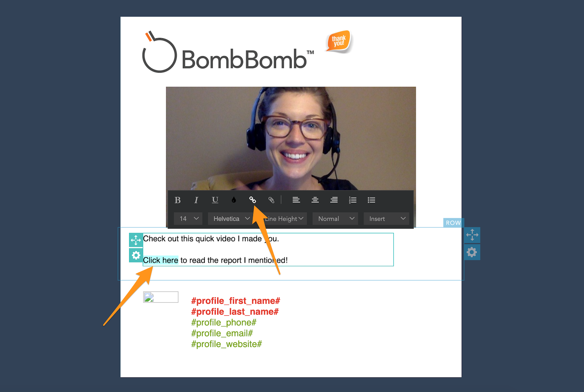Create a bulleted list
The image size is (584, 392).
372,200
